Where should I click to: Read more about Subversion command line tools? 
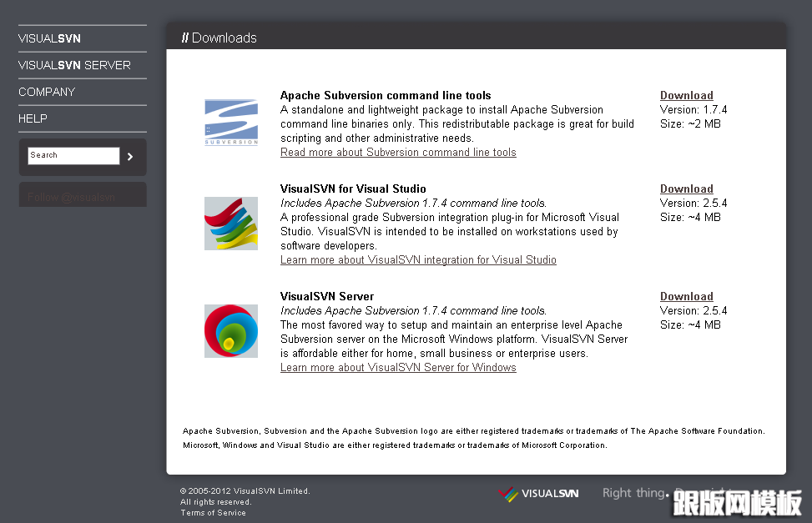398,153
